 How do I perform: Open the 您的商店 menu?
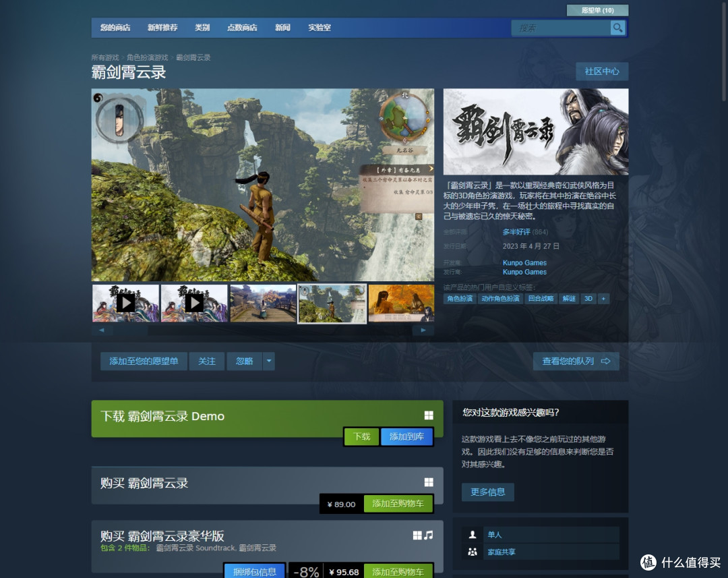coord(115,28)
